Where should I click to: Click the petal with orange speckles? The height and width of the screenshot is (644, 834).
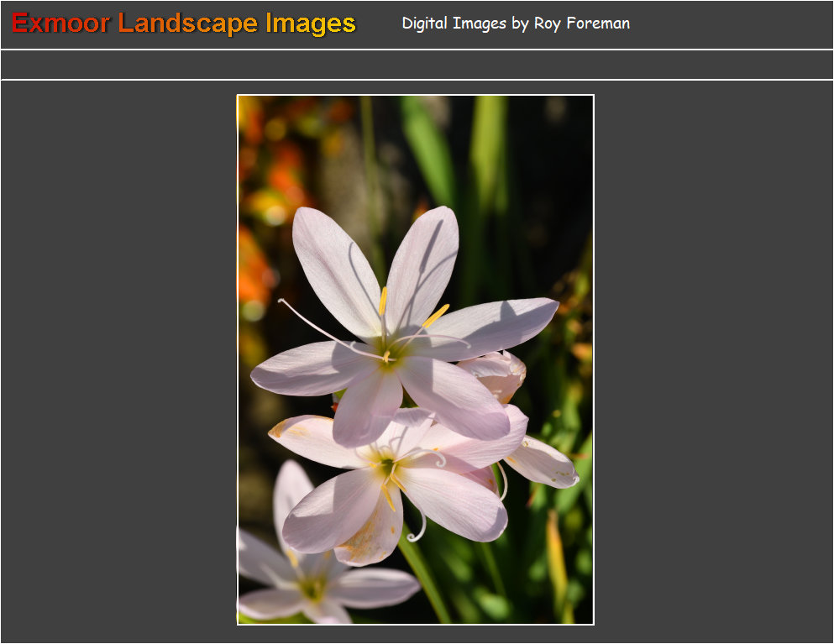coord(370,537)
